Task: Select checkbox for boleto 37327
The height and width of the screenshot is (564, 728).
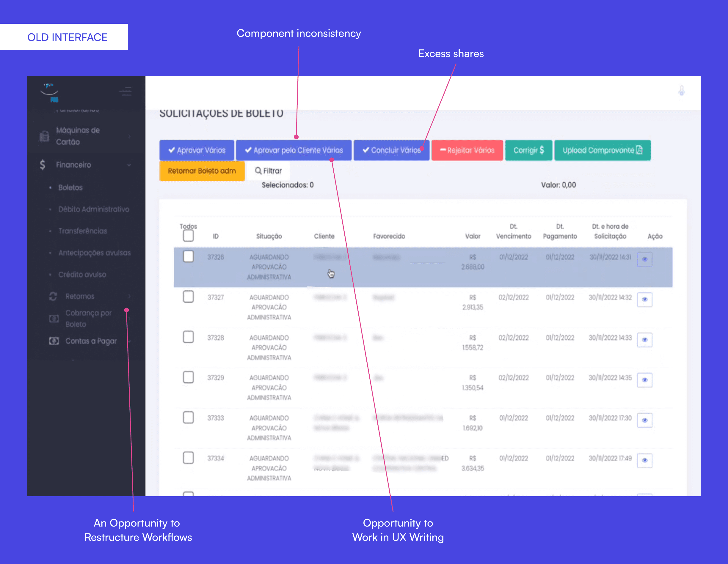Action: tap(188, 297)
